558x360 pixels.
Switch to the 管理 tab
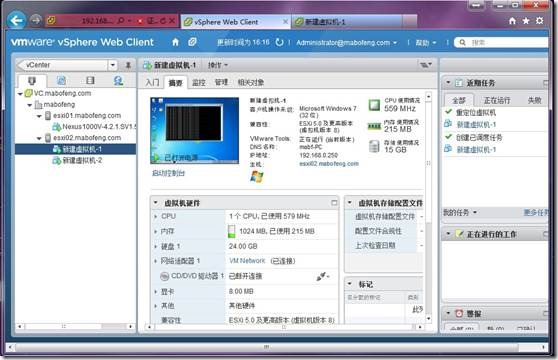[221, 83]
